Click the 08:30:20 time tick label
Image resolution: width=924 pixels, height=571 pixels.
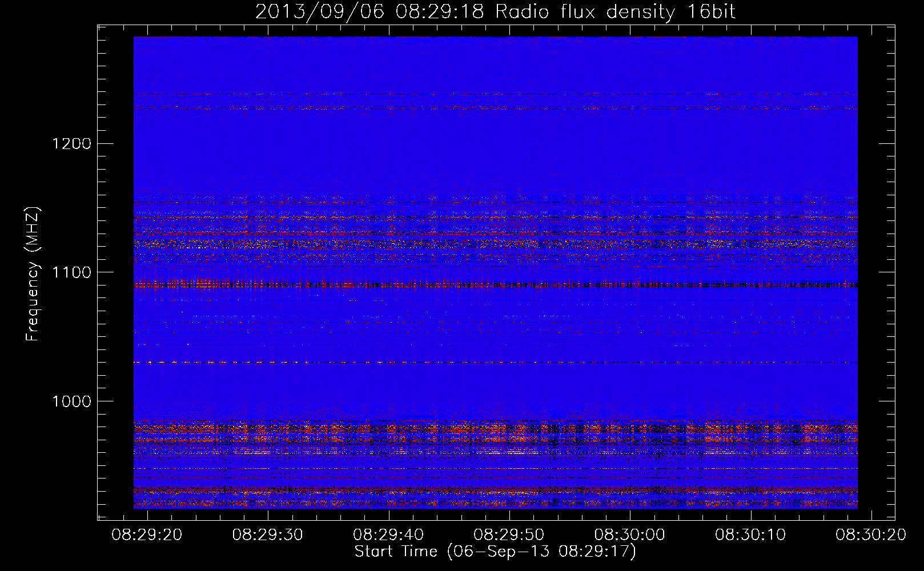[x=871, y=535]
